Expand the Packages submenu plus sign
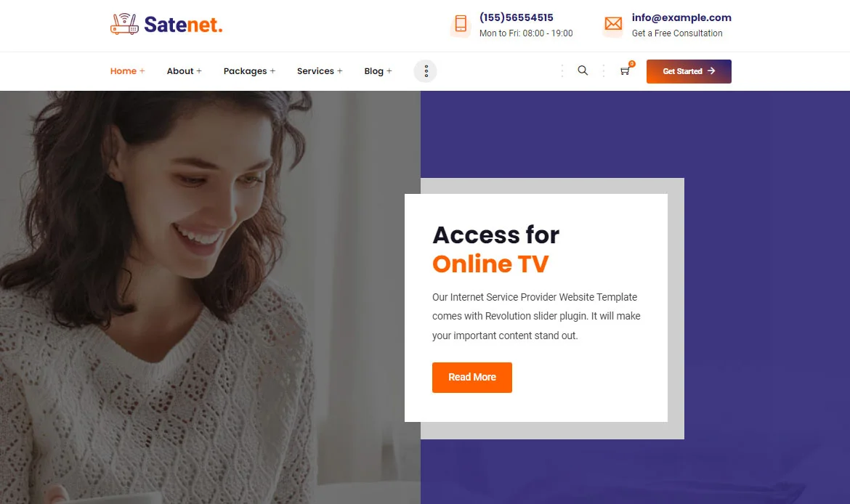The image size is (850, 504). coord(272,71)
